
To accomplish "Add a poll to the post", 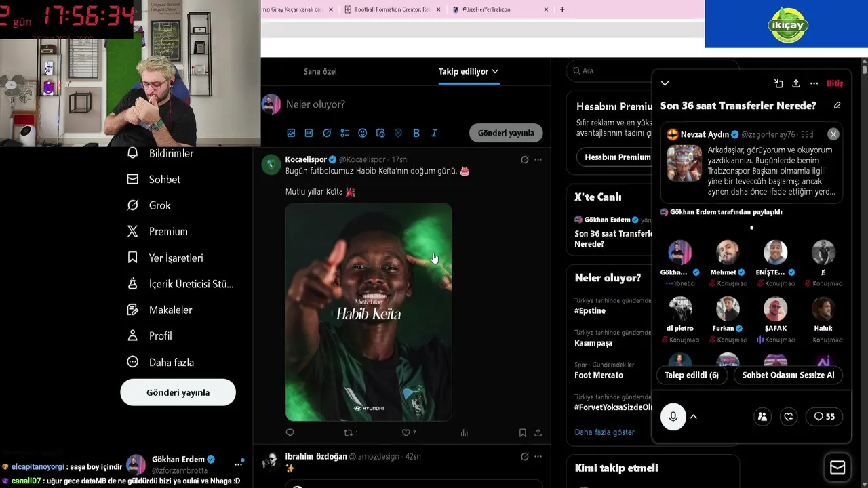I will (344, 133).
